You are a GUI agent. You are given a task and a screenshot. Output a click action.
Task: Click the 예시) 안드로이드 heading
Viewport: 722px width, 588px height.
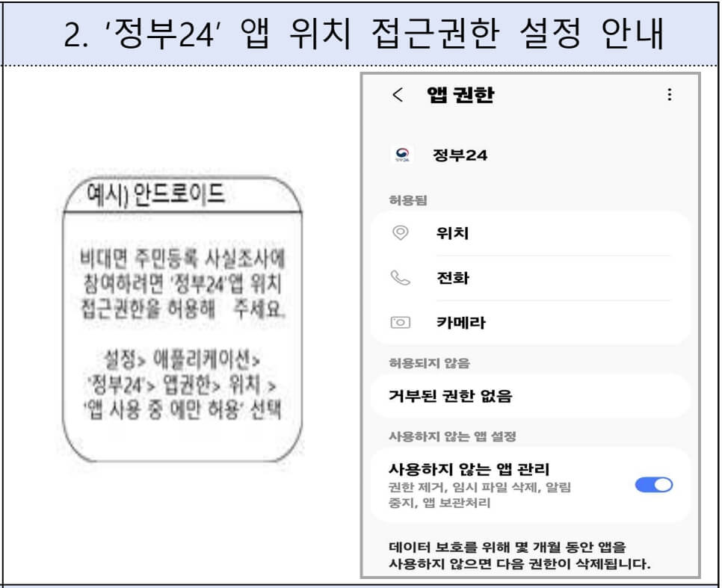[156, 194]
